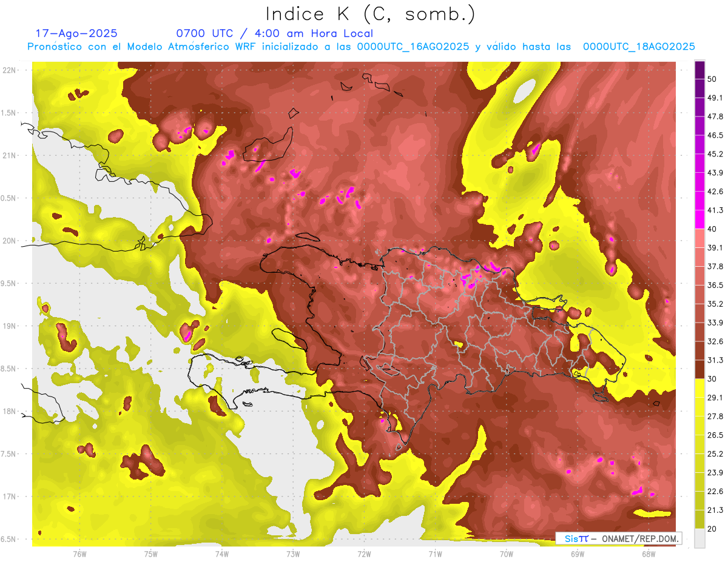
Task: Click the '49.1' color scale value
Action: [715, 98]
